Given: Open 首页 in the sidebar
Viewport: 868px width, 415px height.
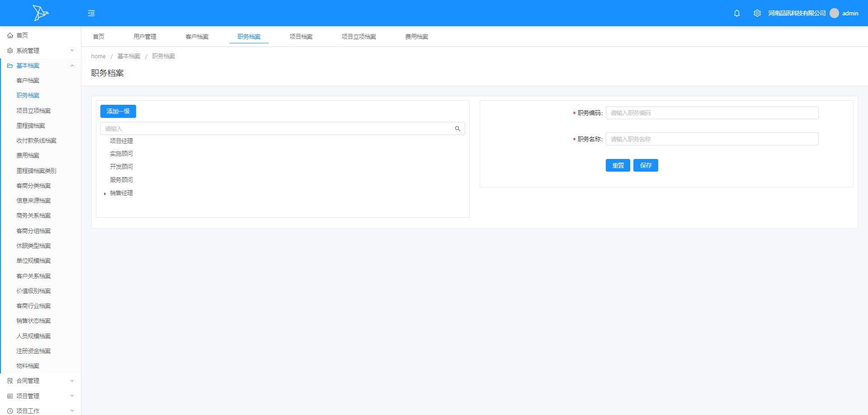Looking at the screenshot, I should 22,35.
